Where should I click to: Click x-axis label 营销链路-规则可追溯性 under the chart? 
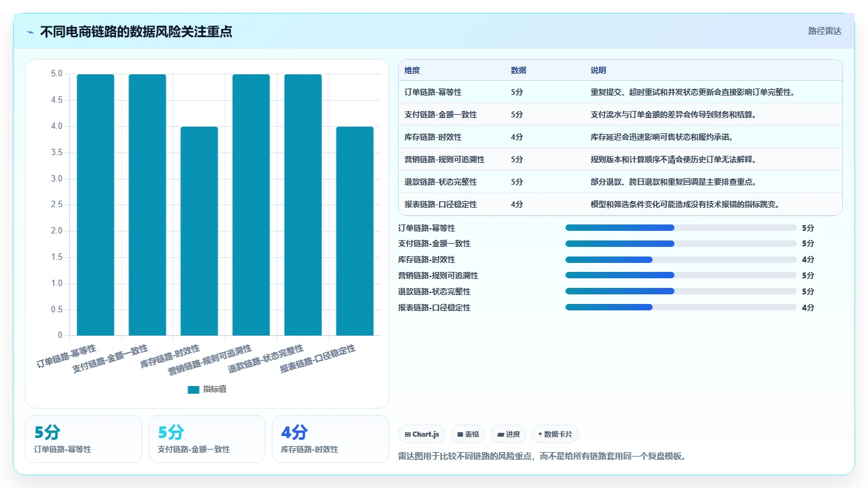tap(210, 360)
